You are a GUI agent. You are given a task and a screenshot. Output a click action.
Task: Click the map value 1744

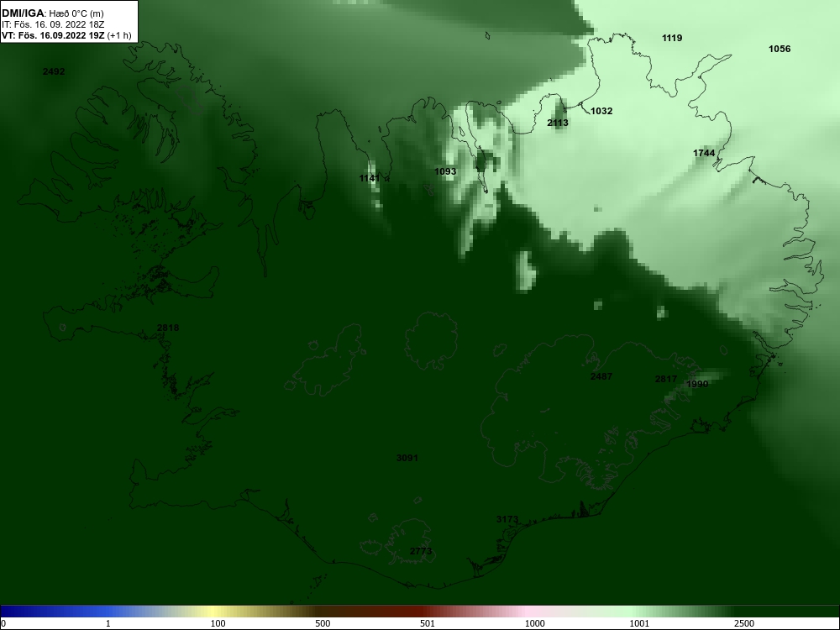tap(704, 153)
